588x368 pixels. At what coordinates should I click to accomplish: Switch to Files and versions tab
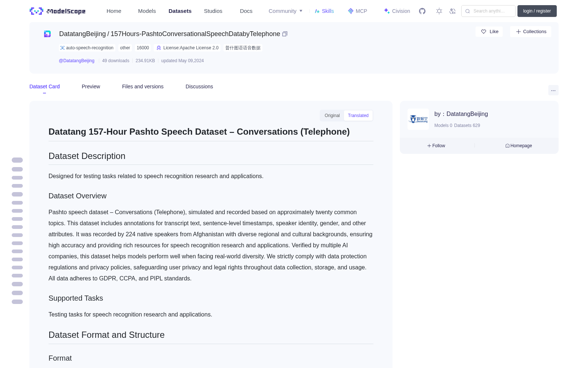point(143,86)
